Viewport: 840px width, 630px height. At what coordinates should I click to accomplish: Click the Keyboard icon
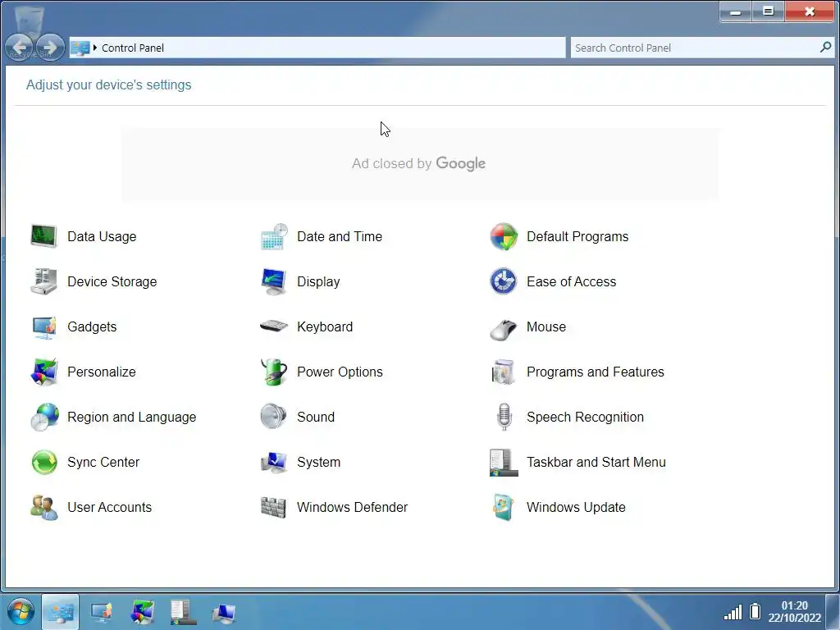coord(274,326)
